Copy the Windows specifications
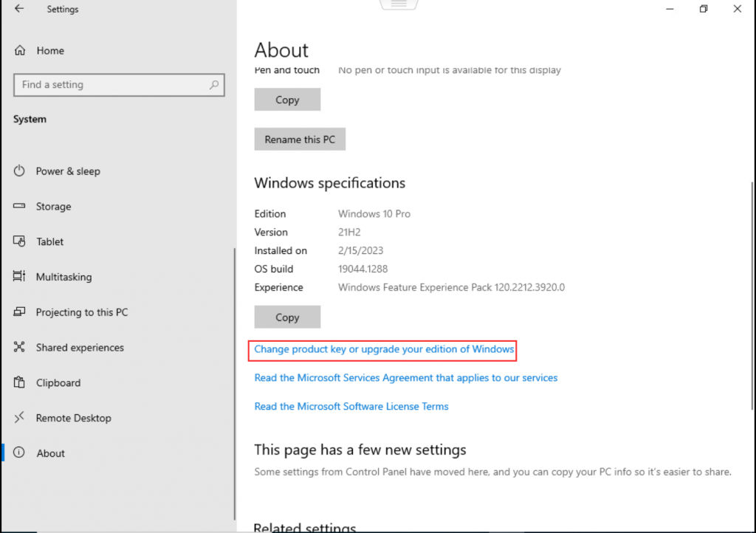756x533 pixels. [x=287, y=317]
